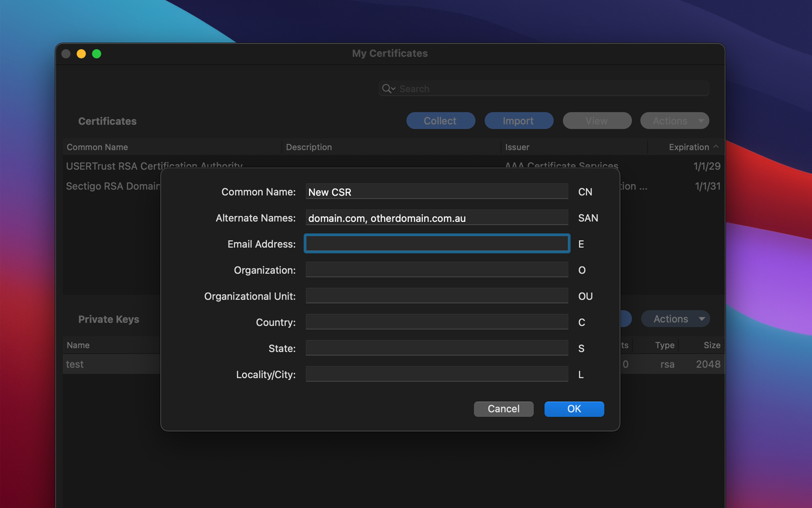Image resolution: width=812 pixels, height=508 pixels.
Task: Open the search scope dropdown beside the magnifier
Action: (392, 89)
